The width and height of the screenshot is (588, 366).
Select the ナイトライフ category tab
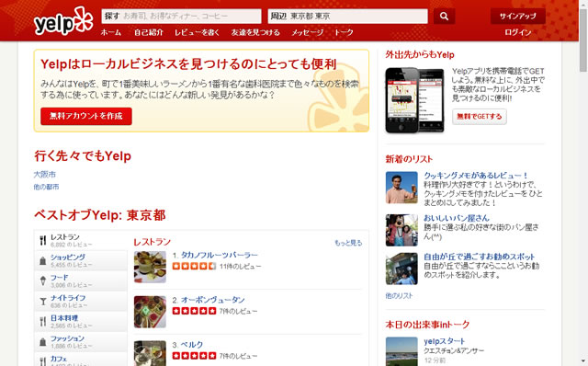81,301
